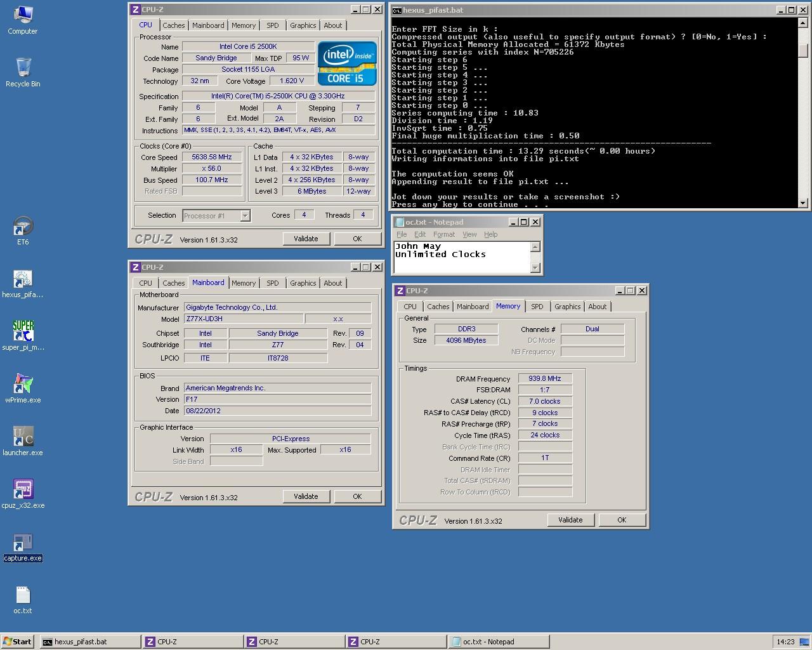Click the mainboard model field Z77X-UD3H
812x650 pixels.
click(x=243, y=319)
